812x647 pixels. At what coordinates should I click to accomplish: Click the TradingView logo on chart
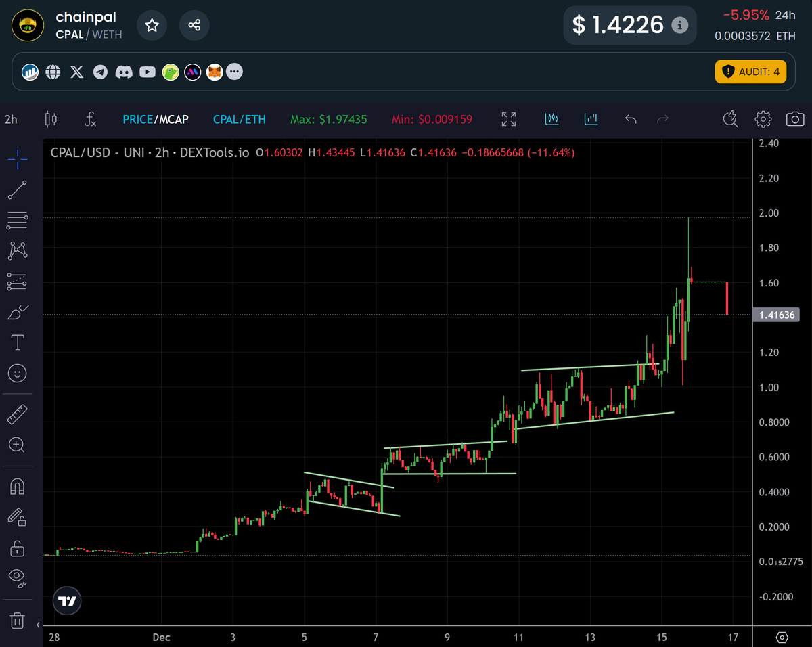pyautogui.click(x=68, y=600)
